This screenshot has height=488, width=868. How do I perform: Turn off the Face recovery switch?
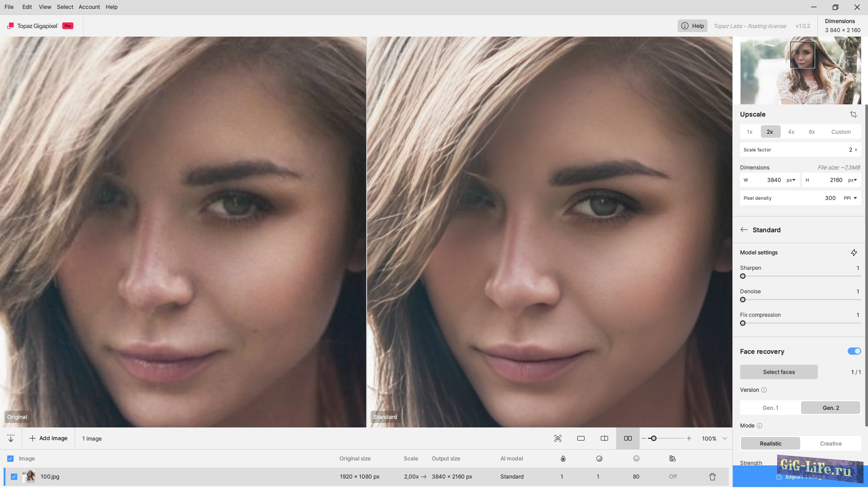point(854,351)
